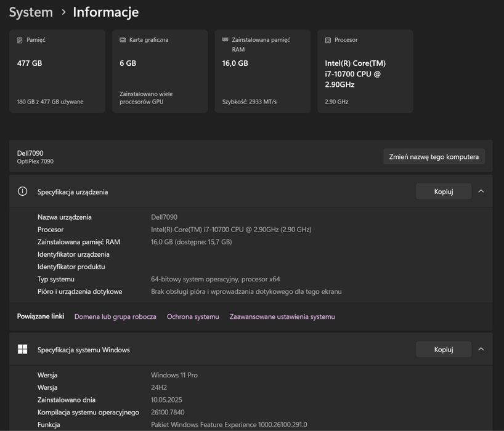
Task: Open the Zainstalowana pamięć RAM 16,0 GB card
Action: [262, 71]
